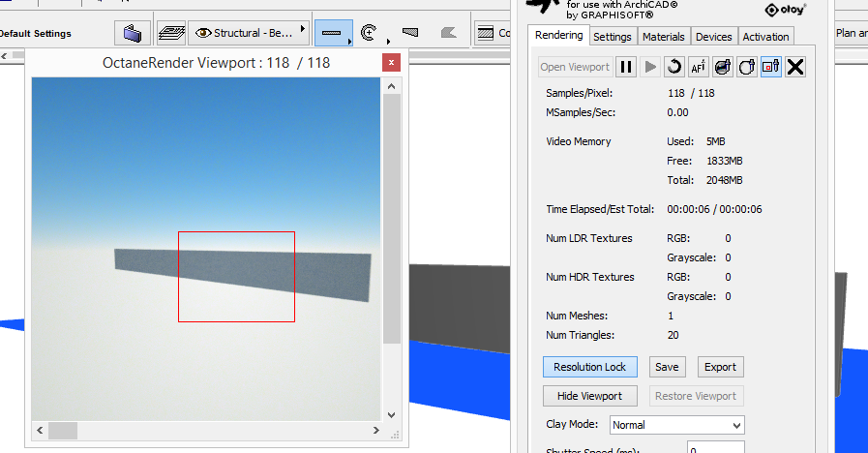Image resolution: width=868 pixels, height=453 pixels.
Task: Click the Free video memory value 1833MB
Action: 724,161
